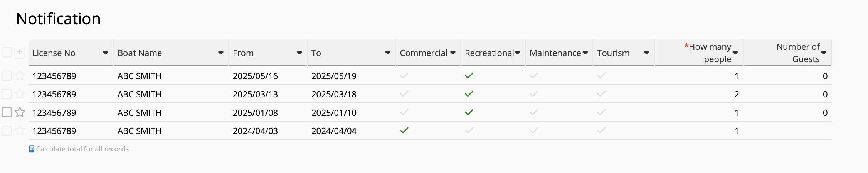Star the 2025/05/16 record
The width and height of the screenshot is (868, 173).
(x=20, y=76)
